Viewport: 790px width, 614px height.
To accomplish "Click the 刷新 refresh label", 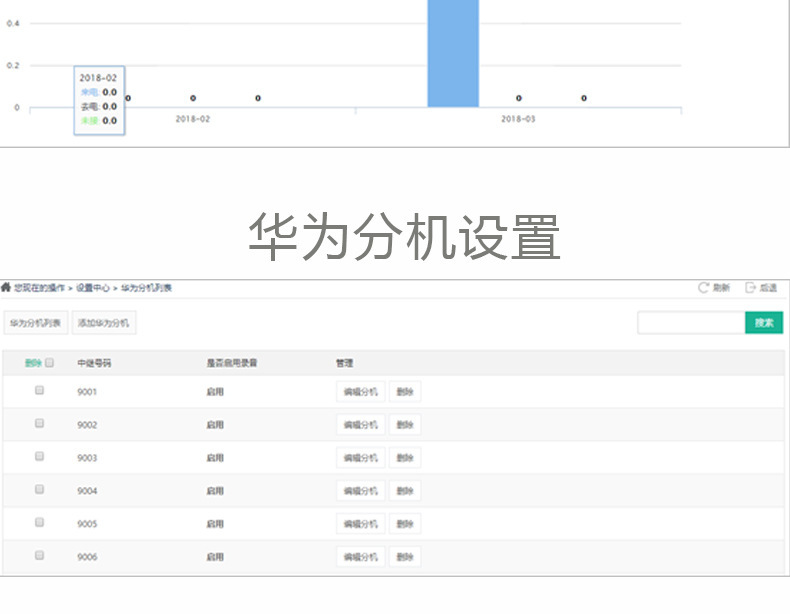I will pyautogui.click(x=721, y=288).
